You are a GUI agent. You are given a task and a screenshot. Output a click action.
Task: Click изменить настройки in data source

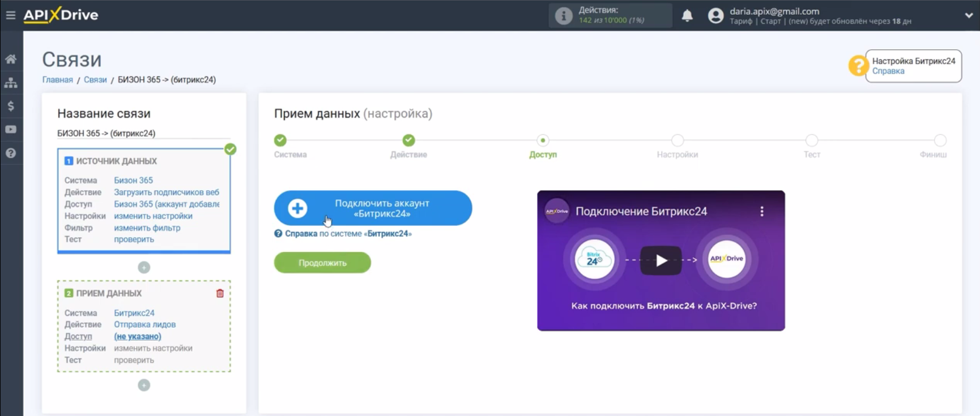point(153,216)
